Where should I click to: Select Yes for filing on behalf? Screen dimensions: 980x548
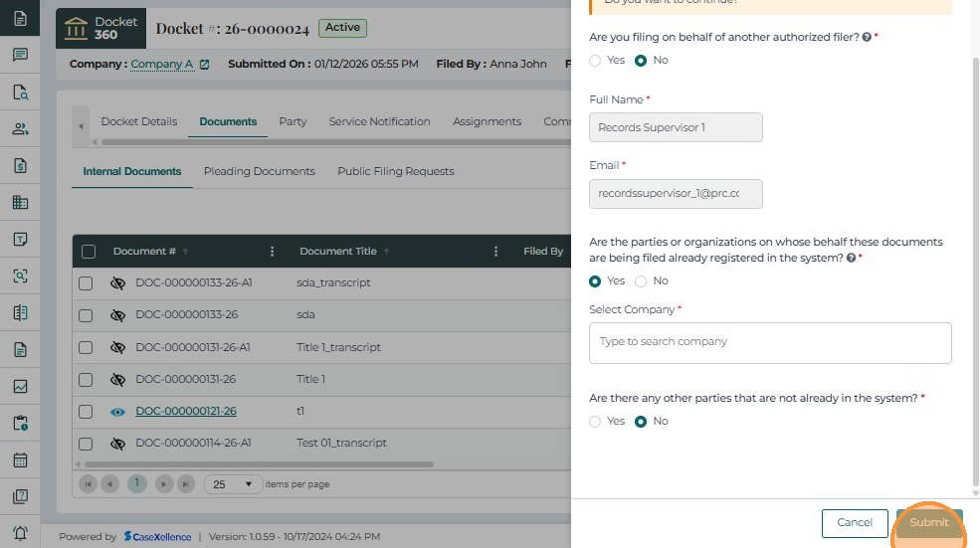click(596, 61)
